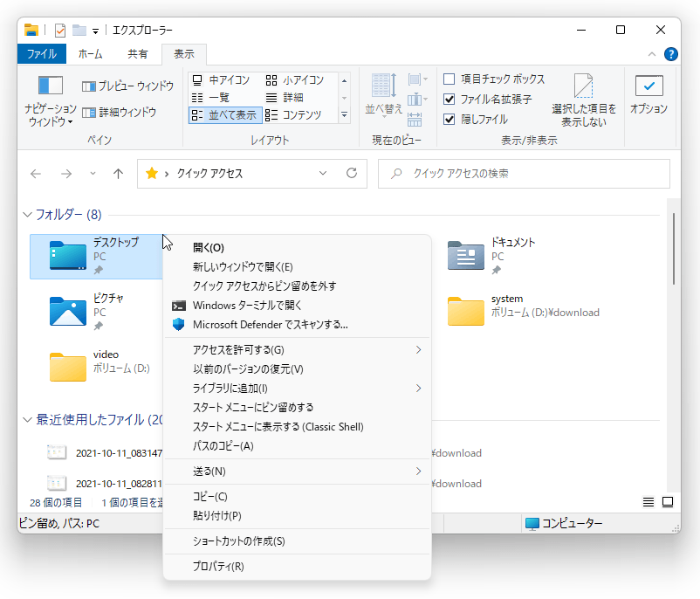Select the 表示 tab
Screen dimensions: 700x599
click(x=184, y=54)
